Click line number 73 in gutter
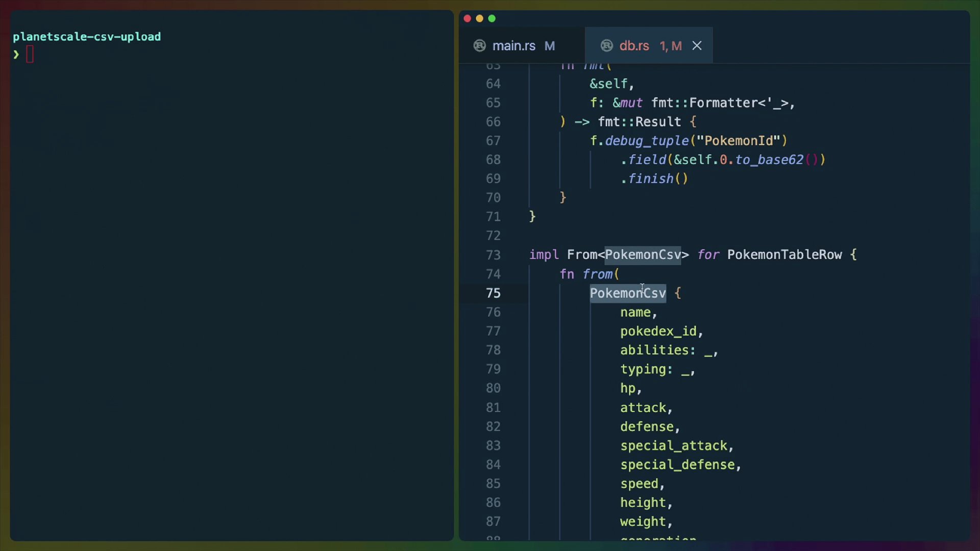The image size is (980, 551). pos(493,255)
